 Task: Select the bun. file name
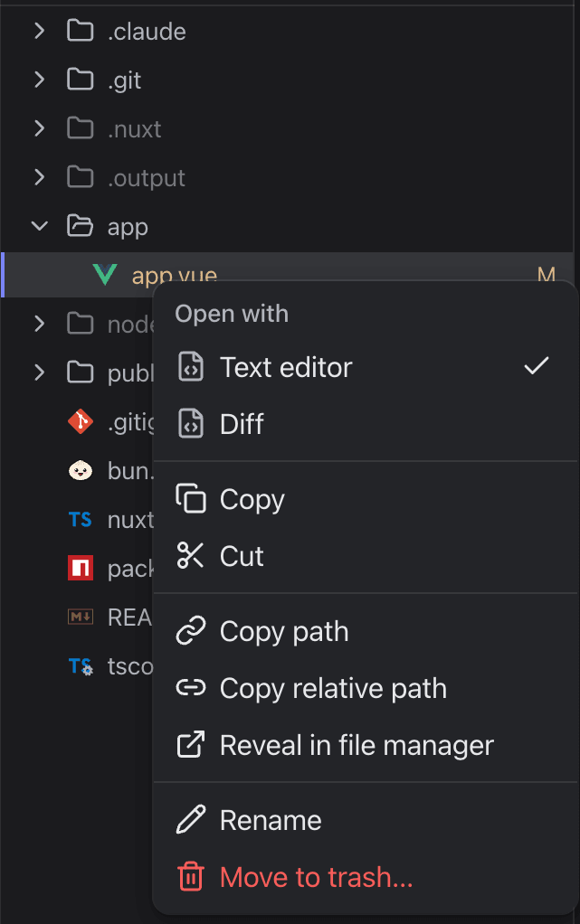[130, 471]
